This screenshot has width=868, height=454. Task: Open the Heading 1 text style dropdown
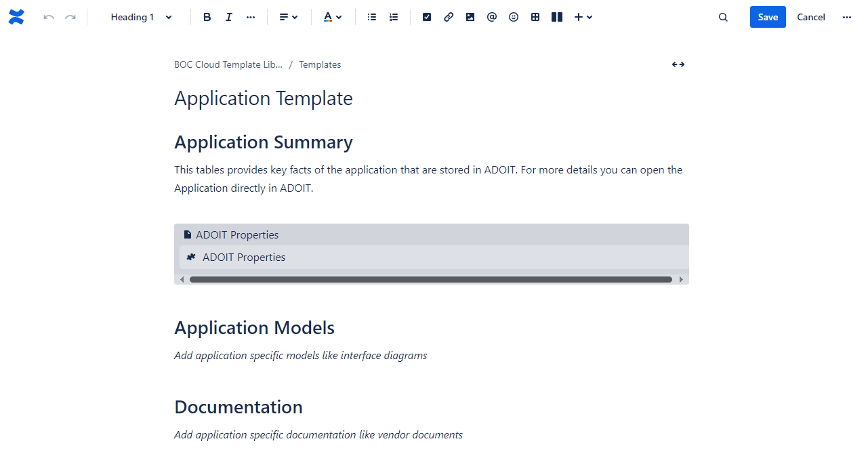141,17
